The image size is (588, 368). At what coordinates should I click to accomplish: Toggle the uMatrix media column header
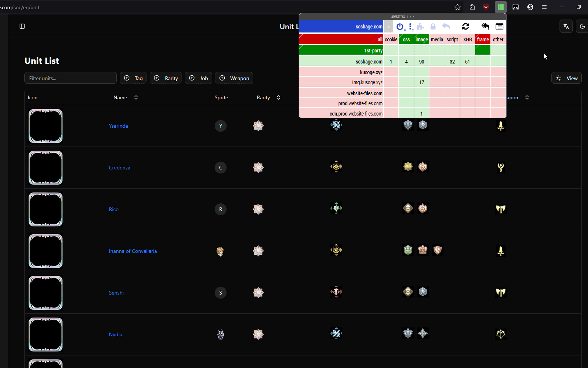point(437,39)
